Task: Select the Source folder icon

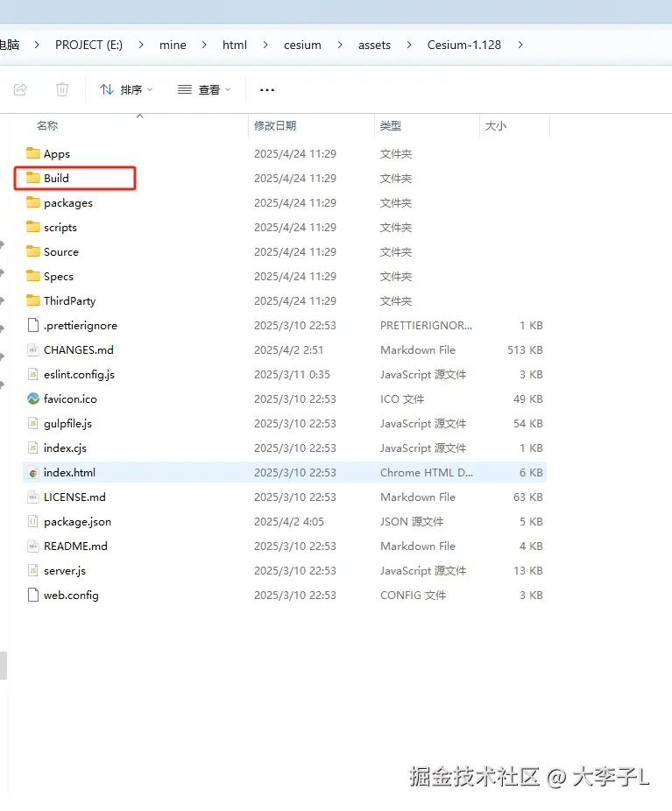Action: pos(33,251)
